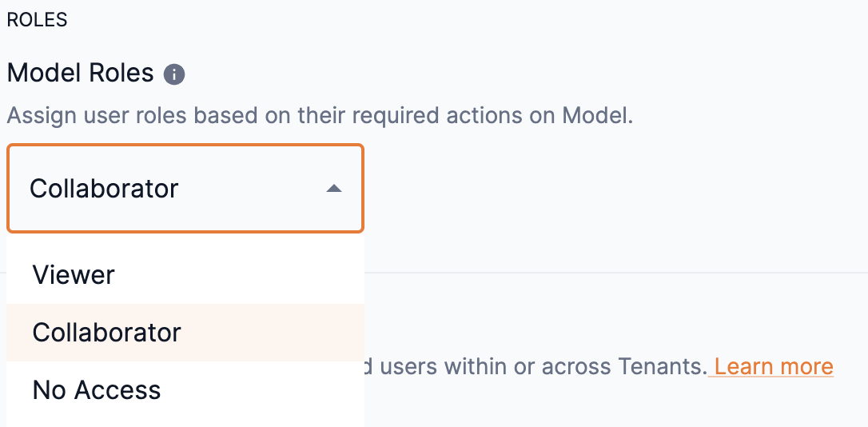The image size is (868, 427).
Task: Choose Collaborator from the open list
Action: coord(107,333)
